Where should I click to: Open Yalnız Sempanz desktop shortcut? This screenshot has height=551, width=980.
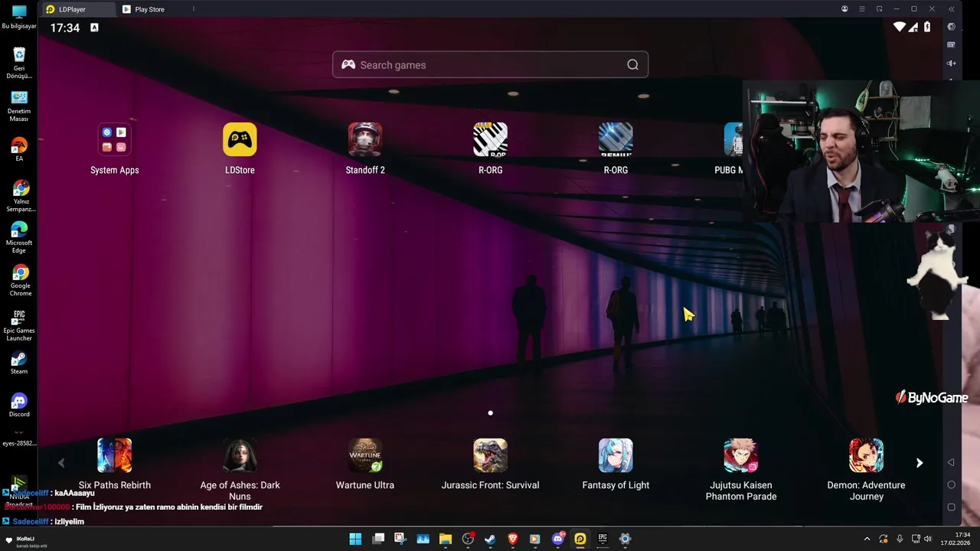click(20, 195)
